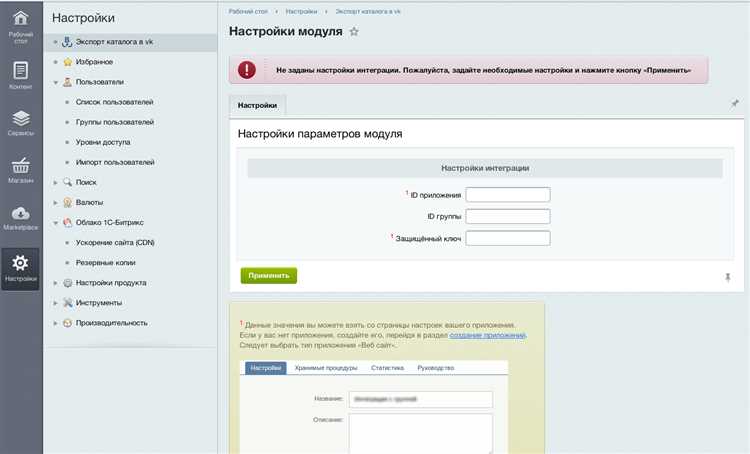
Task: Go to Настройки breadcrumb
Action: click(301, 11)
